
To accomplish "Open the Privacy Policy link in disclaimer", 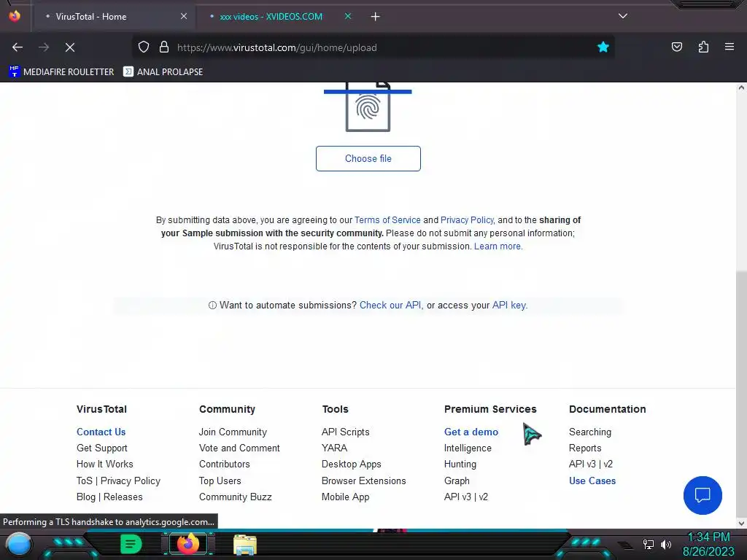I will (x=467, y=220).
